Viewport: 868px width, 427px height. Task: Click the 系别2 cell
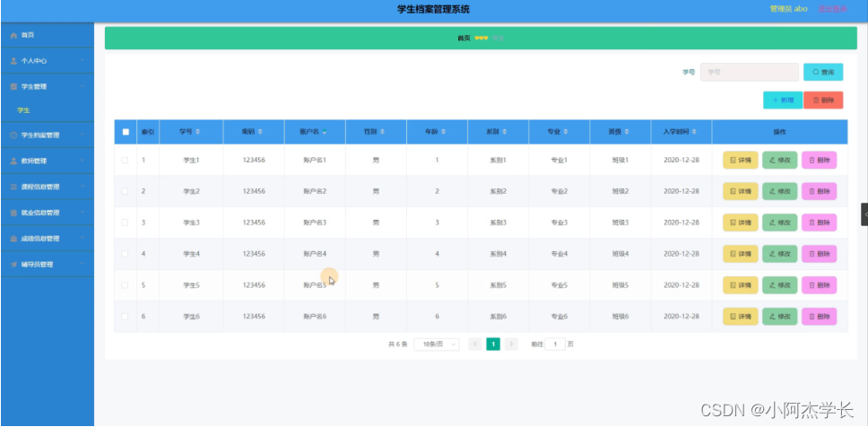[x=499, y=191]
